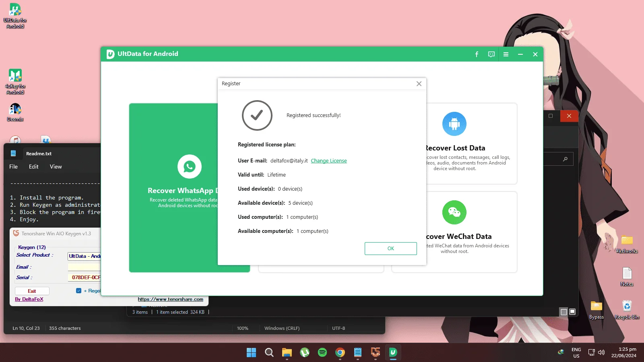Click the WhatsApp icon on the green card

pyautogui.click(x=190, y=167)
